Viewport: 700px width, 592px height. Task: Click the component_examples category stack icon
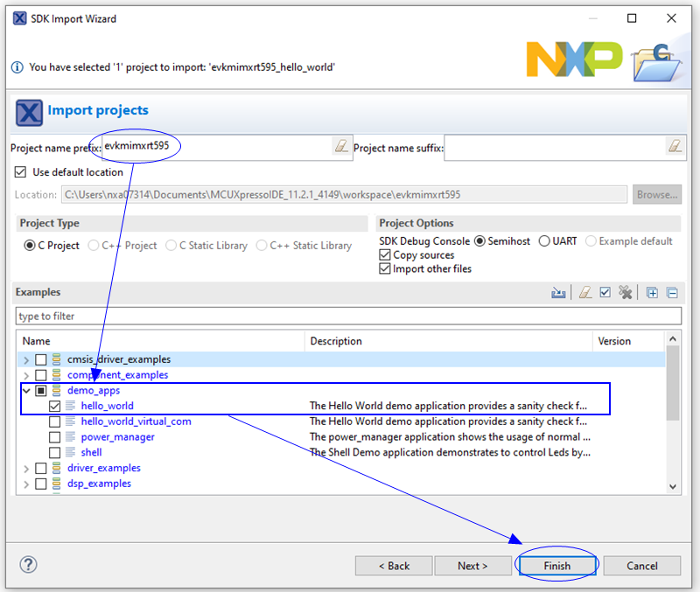coord(56,375)
